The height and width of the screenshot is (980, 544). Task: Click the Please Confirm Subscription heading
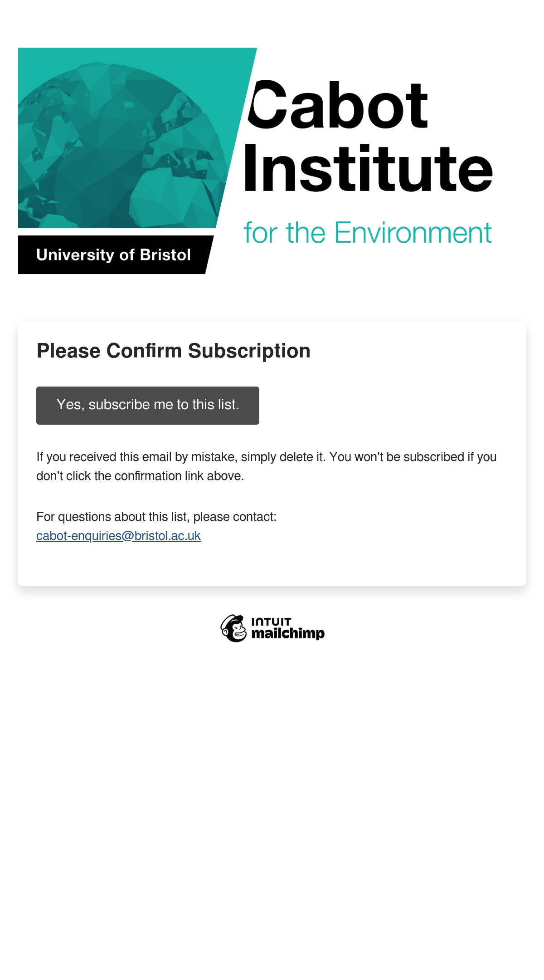174,351
